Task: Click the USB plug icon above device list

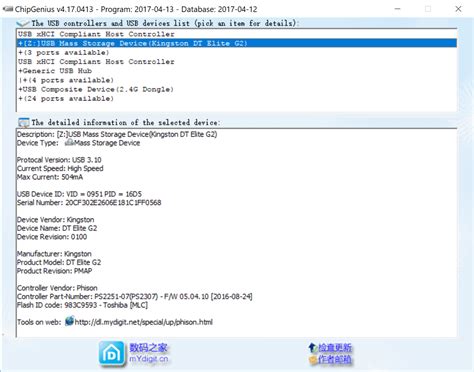Action: pyautogui.click(x=23, y=23)
